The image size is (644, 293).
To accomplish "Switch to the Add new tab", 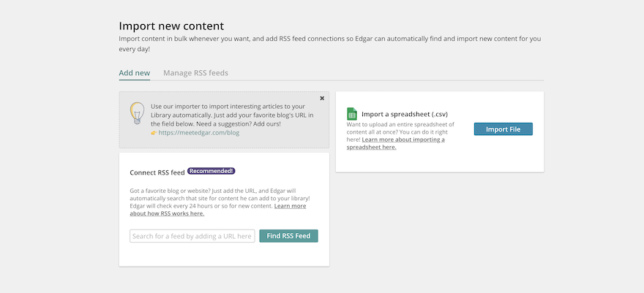I will click(134, 73).
